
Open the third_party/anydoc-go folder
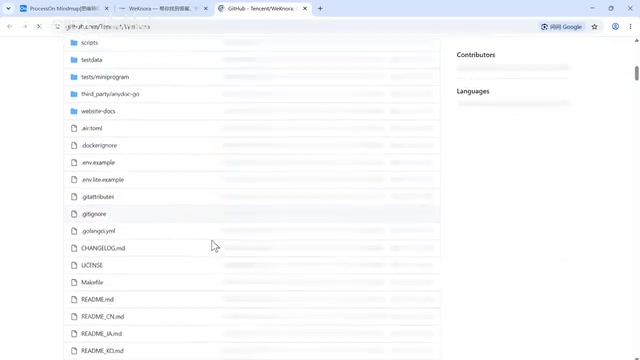point(110,94)
